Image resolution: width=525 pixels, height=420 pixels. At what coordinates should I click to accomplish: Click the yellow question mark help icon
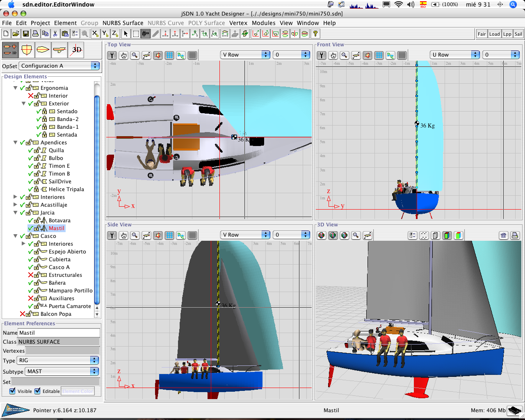tap(315, 34)
